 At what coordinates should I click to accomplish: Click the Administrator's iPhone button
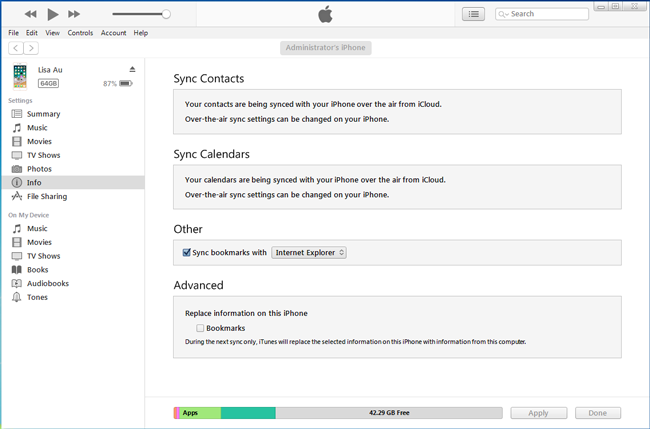(x=325, y=48)
